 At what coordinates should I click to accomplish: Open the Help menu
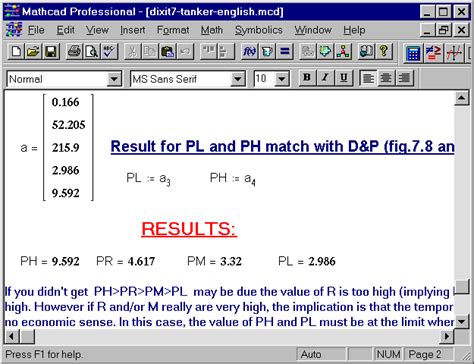[354, 30]
